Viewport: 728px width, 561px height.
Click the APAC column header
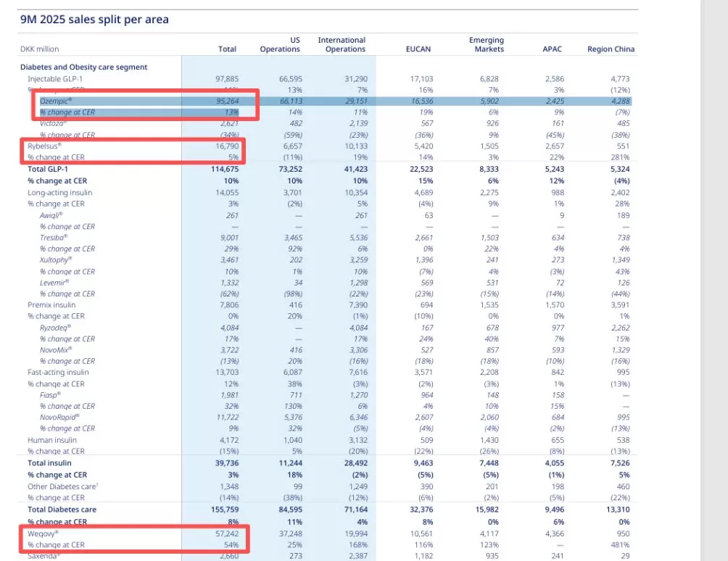click(x=552, y=49)
